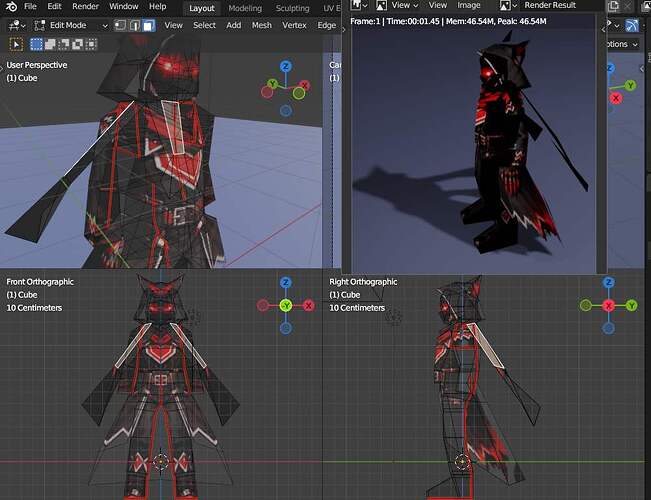651x500 pixels.
Task: Open the Edit menu
Action: point(54,7)
